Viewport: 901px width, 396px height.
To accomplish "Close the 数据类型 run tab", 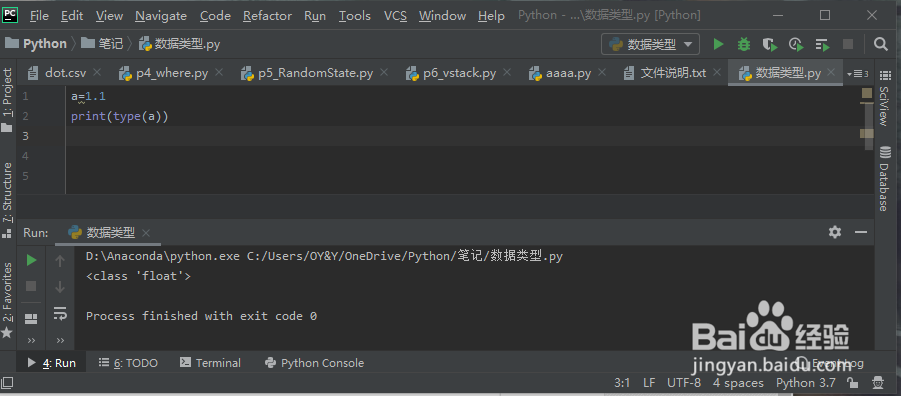I will (146, 233).
